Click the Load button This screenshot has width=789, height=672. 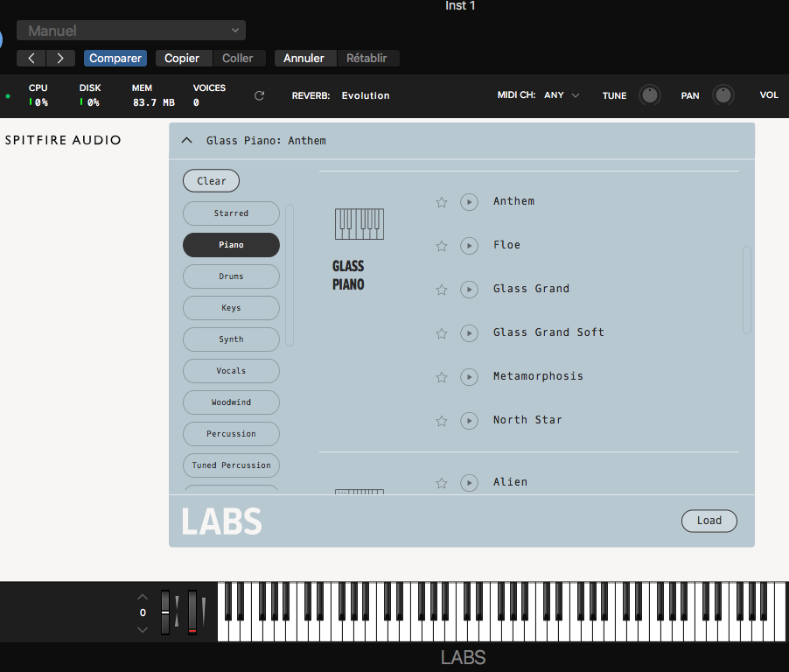click(x=709, y=521)
